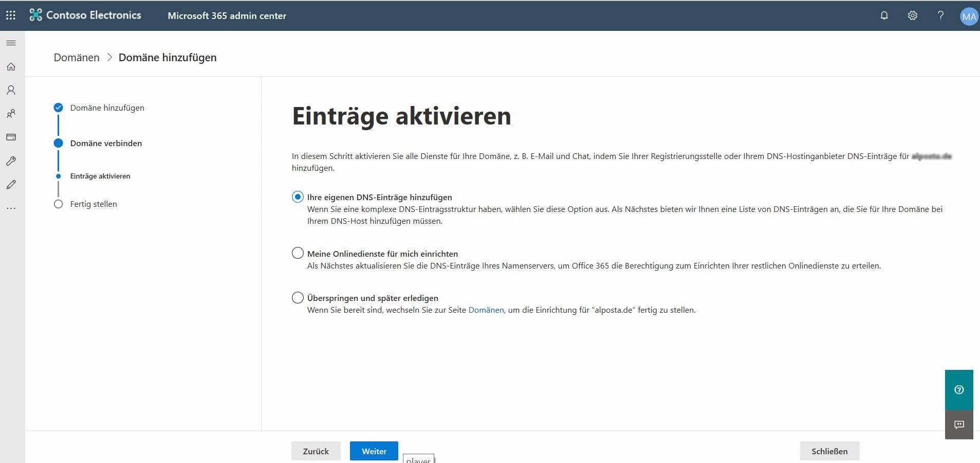Open notifications bell icon
Viewport: 980px width, 463px height.
[x=884, y=15]
